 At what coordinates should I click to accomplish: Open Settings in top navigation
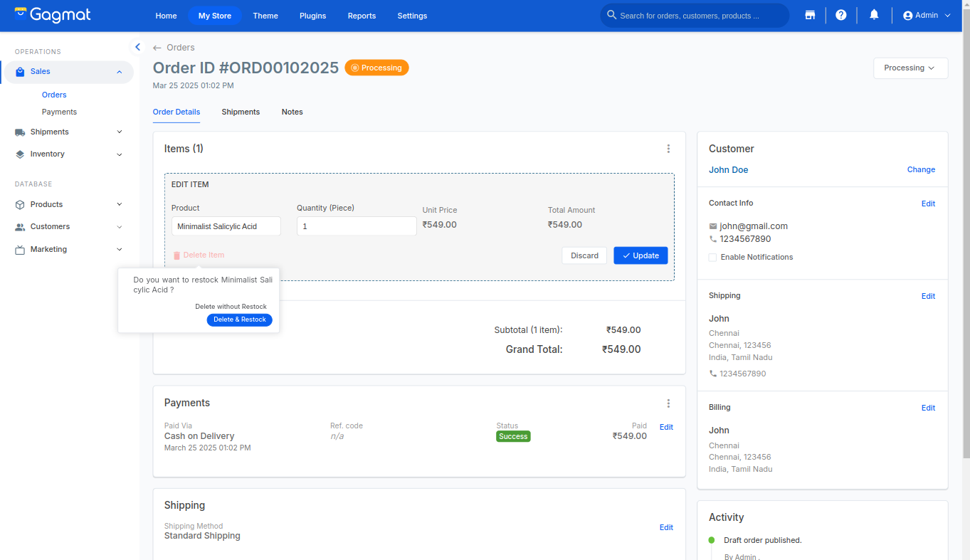[412, 16]
